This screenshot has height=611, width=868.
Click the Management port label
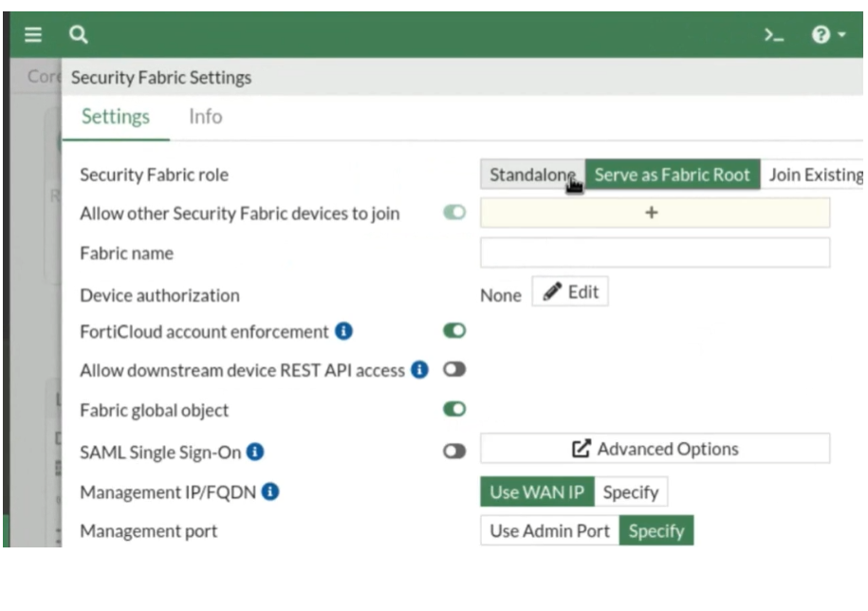tap(148, 531)
